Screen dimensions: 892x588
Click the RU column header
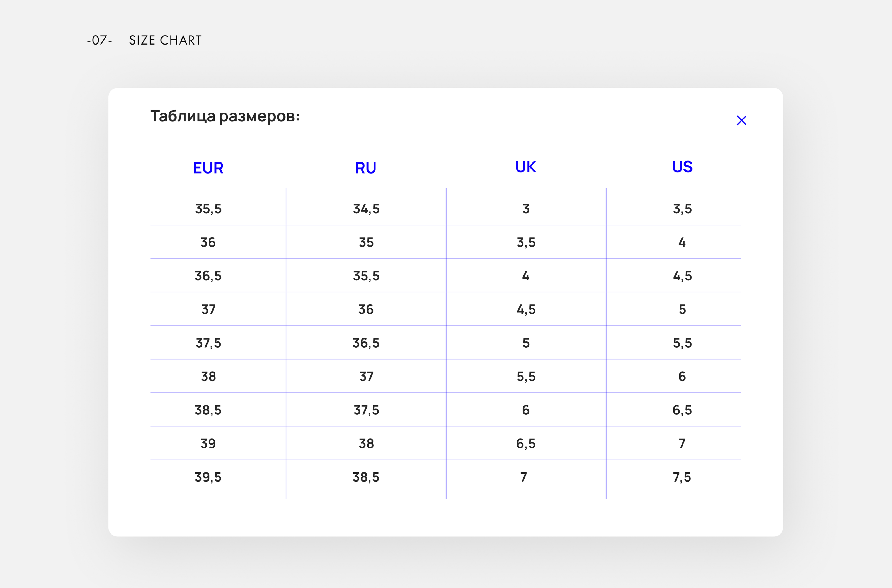pos(365,168)
